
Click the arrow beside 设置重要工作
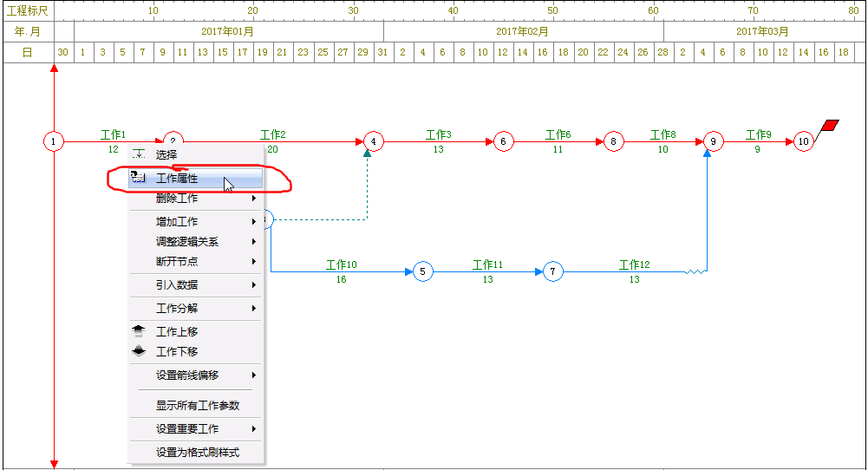click(253, 429)
